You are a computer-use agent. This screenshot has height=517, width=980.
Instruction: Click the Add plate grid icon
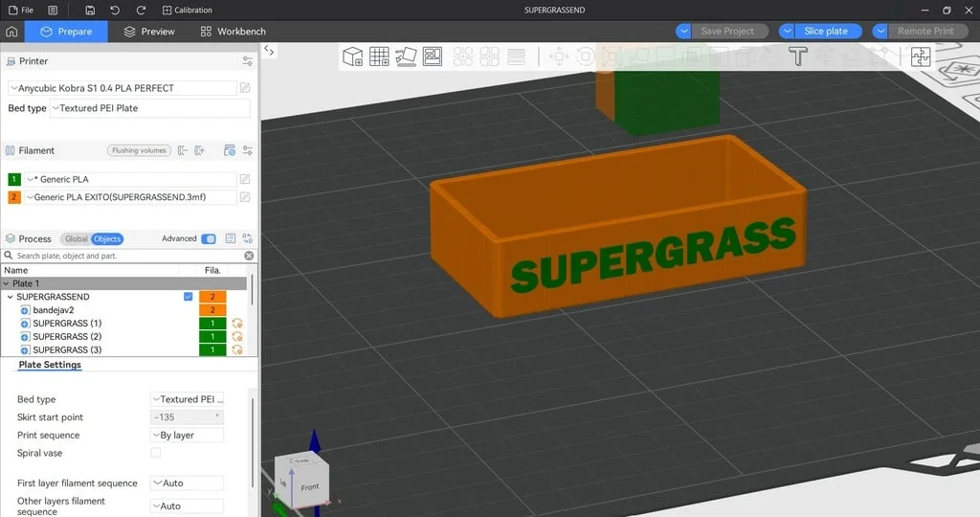coord(379,56)
